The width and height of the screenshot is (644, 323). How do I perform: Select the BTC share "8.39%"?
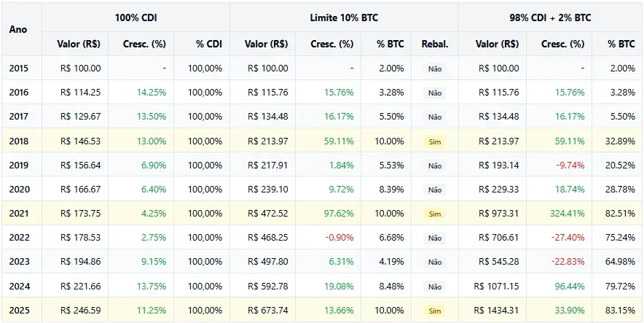[x=392, y=190]
